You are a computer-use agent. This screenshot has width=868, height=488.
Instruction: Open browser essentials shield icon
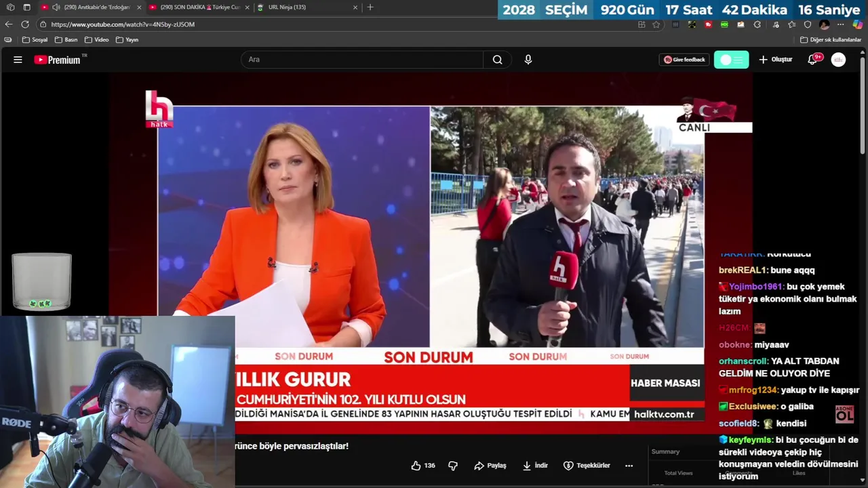[807, 24]
